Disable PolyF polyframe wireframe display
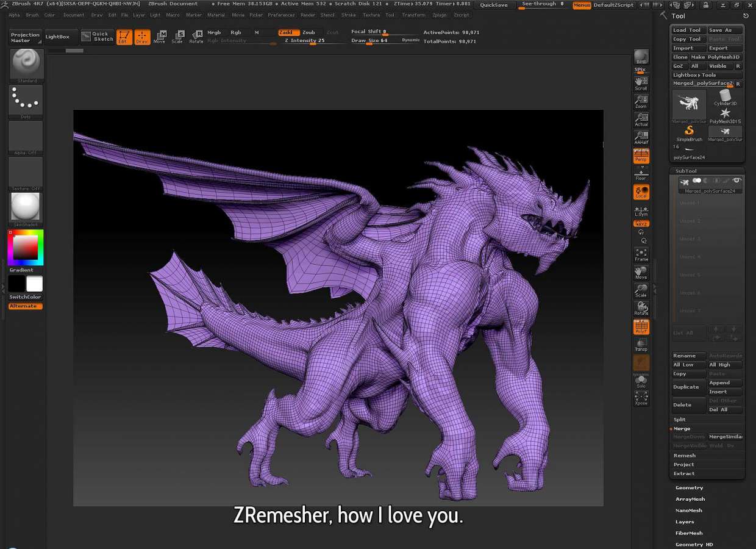The width and height of the screenshot is (756, 549). (641, 328)
